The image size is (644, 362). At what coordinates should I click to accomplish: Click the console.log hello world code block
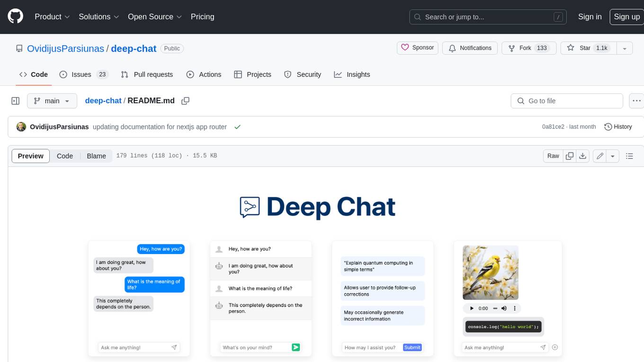pyautogui.click(x=503, y=326)
